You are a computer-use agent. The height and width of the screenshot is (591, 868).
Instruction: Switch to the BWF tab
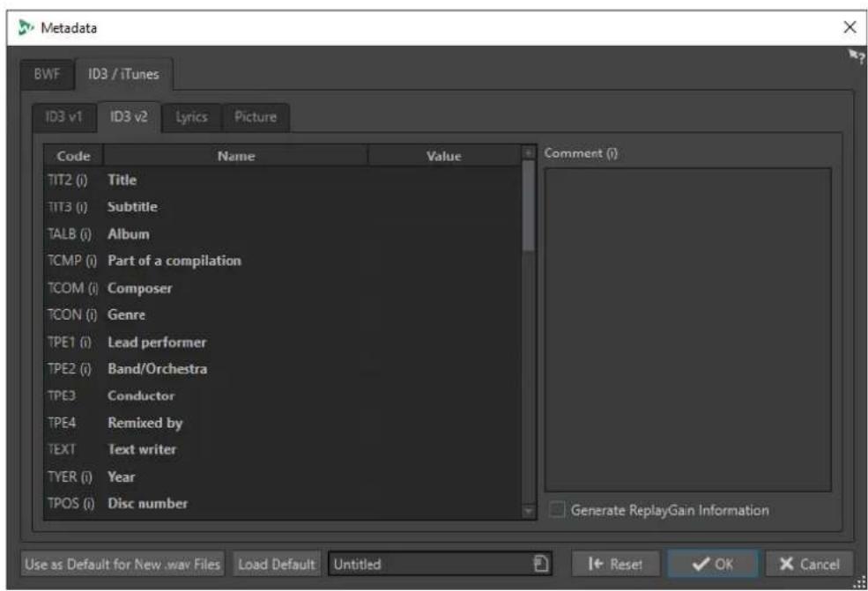tap(47, 74)
